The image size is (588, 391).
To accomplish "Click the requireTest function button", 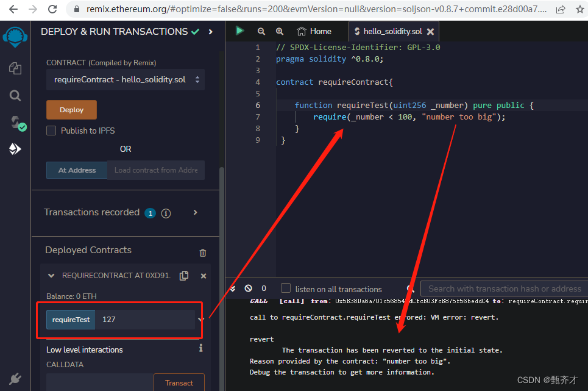I will pos(71,320).
